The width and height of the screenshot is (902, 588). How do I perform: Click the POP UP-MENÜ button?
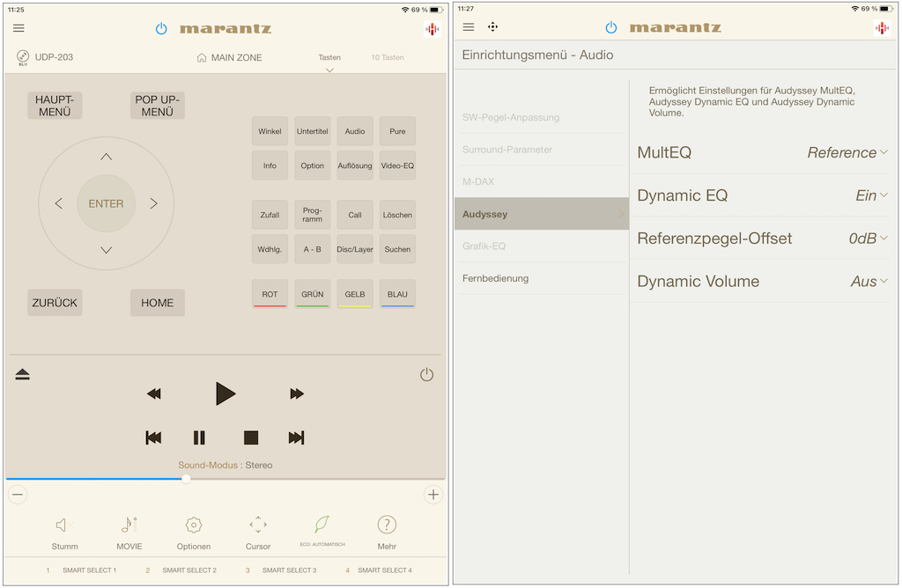(x=157, y=106)
